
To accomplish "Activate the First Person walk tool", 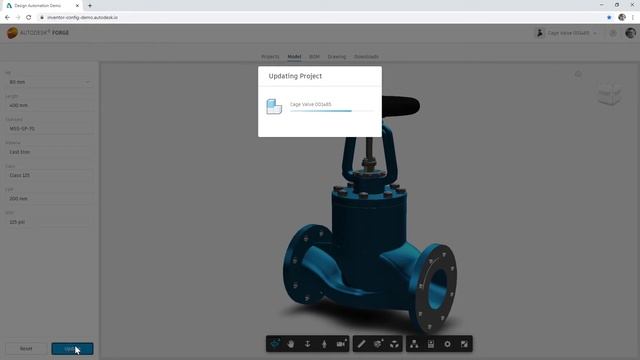I will pyautogui.click(x=324, y=344).
